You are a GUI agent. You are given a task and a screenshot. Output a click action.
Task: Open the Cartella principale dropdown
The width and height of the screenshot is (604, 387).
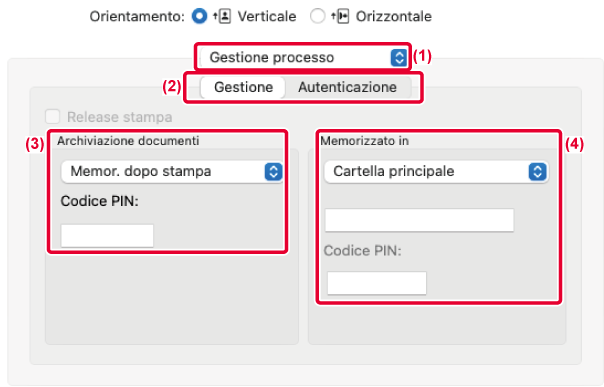click(436, 171)
